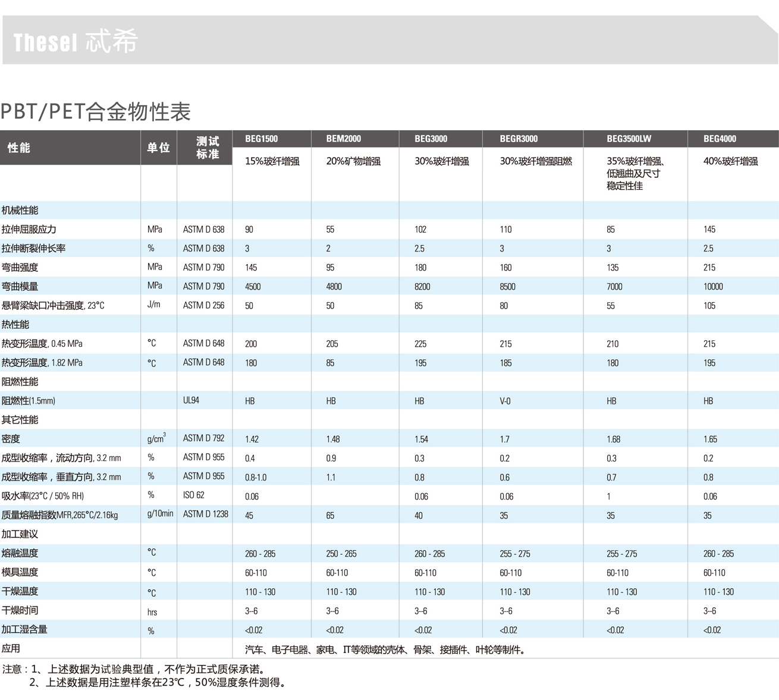Viewport: 779px width, 700px height.
Task: Select the 10000 flexural modulus value
Action: (x=713, y=287)
